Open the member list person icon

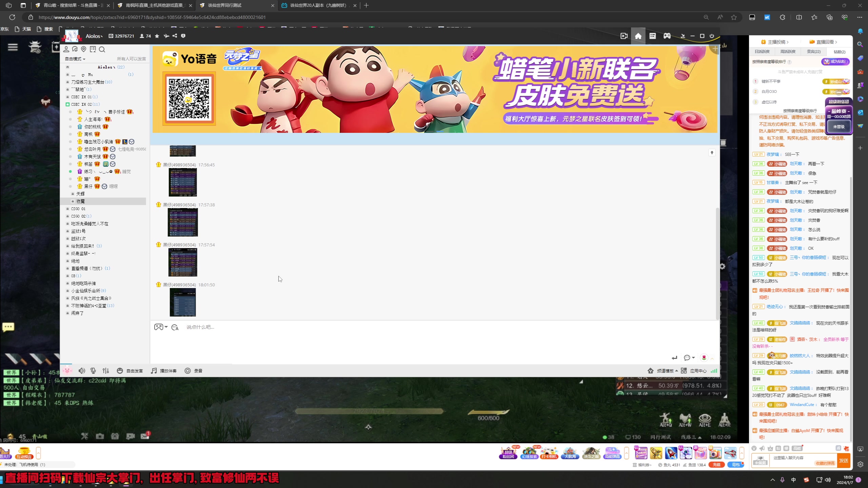[x=66, y=49]
